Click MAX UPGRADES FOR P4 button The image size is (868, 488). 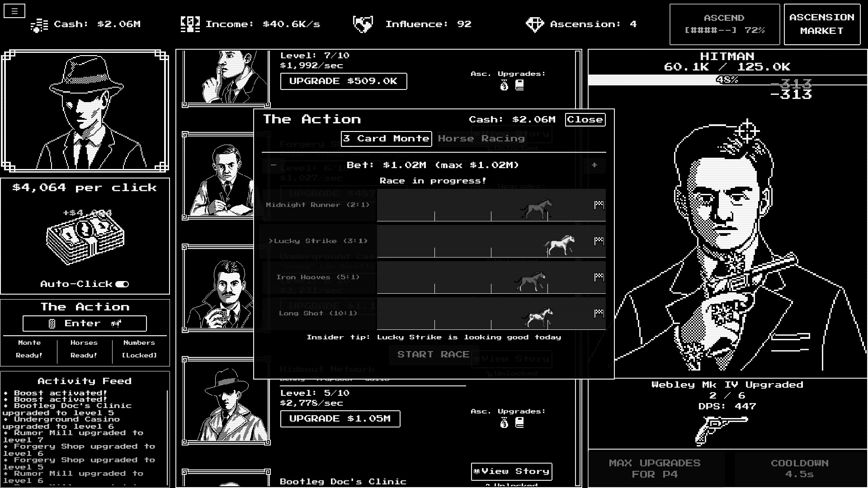(x=655, y=469)
